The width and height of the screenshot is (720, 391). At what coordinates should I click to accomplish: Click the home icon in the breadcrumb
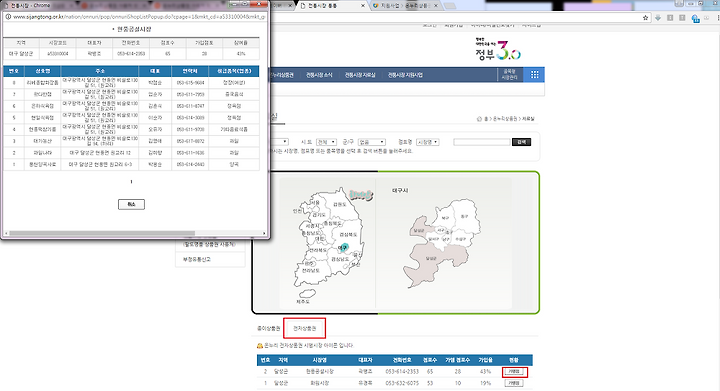tap(479, 118)
